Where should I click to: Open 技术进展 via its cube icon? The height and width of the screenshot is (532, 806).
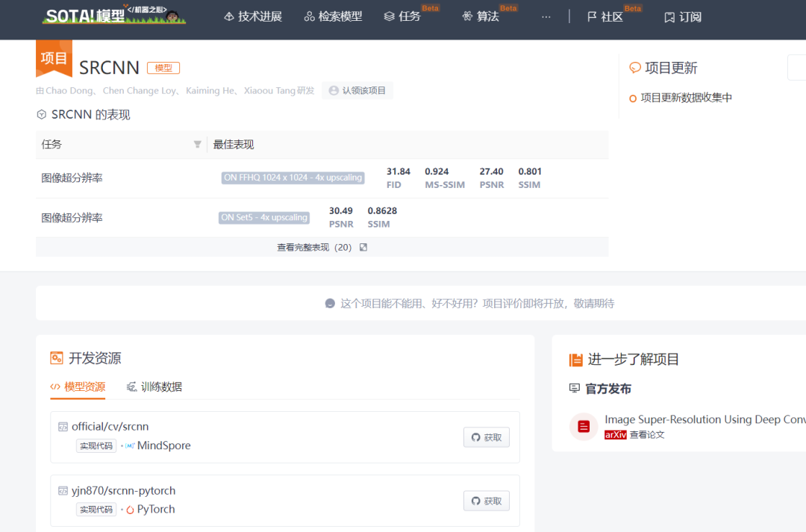tap(228, 16)
